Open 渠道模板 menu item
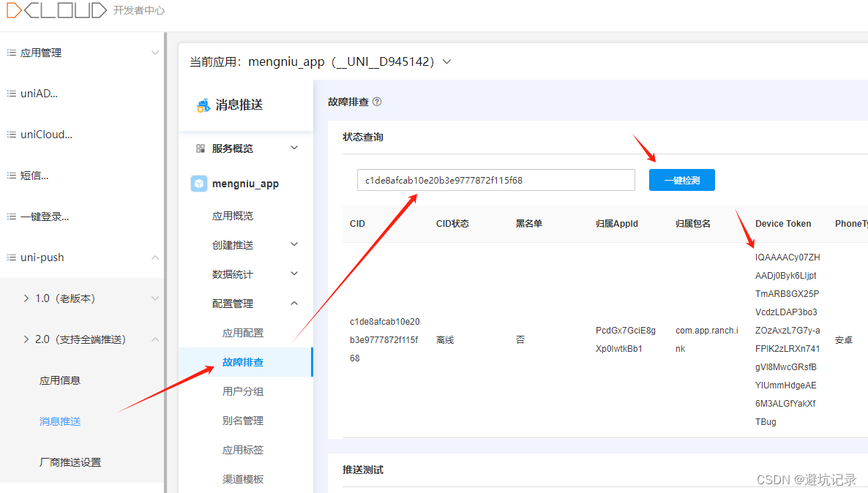Image resolution: width=868 pixels, height=493 pixels. (x=243, y=479)
